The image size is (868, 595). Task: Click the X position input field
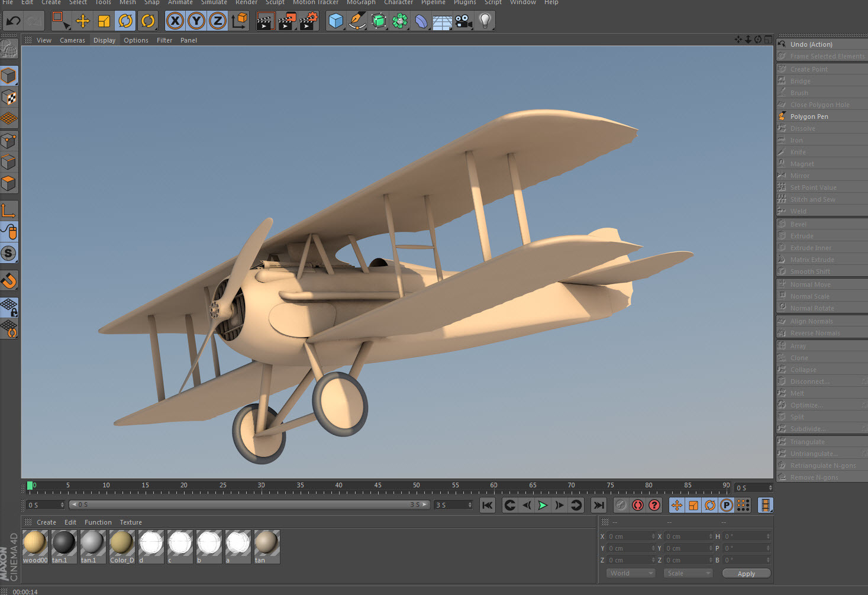click(631, 536)
